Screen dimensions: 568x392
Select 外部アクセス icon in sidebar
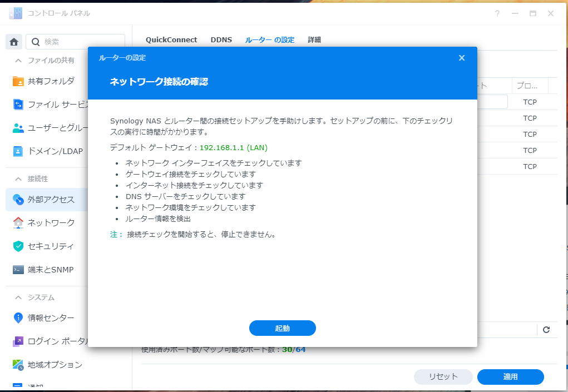pyautogui.click(x=18, y=200)
